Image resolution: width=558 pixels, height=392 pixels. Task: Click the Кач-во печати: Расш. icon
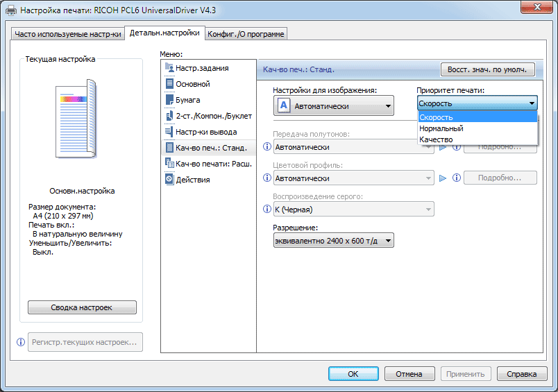click(169, 164)
